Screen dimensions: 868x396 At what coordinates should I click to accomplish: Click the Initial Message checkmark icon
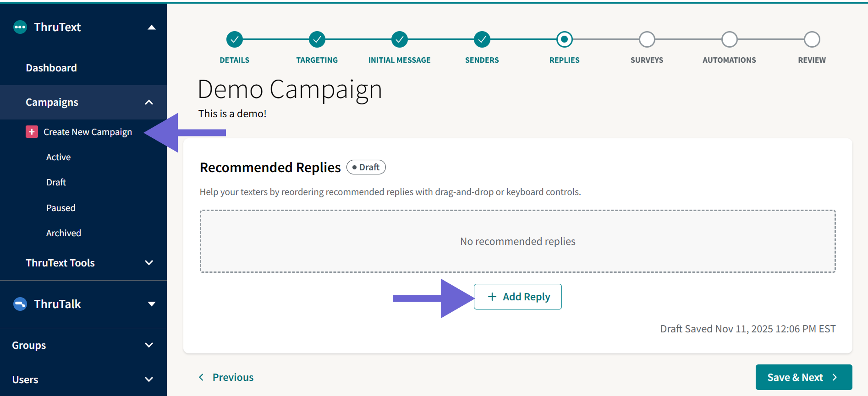399,39
